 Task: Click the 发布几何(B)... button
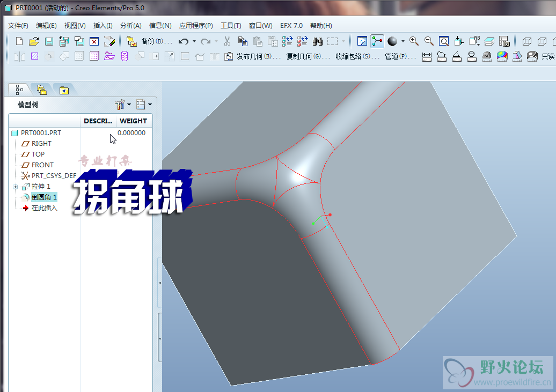click(x=259, y=56)
